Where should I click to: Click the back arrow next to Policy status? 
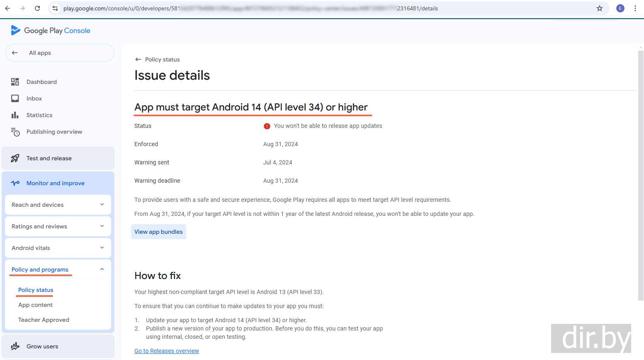point(138,59)
